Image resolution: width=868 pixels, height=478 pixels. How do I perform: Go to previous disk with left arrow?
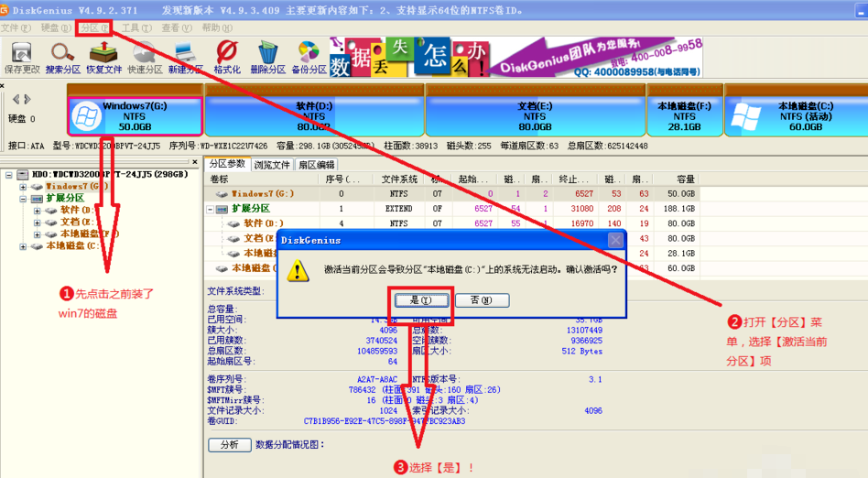point(16,99)
